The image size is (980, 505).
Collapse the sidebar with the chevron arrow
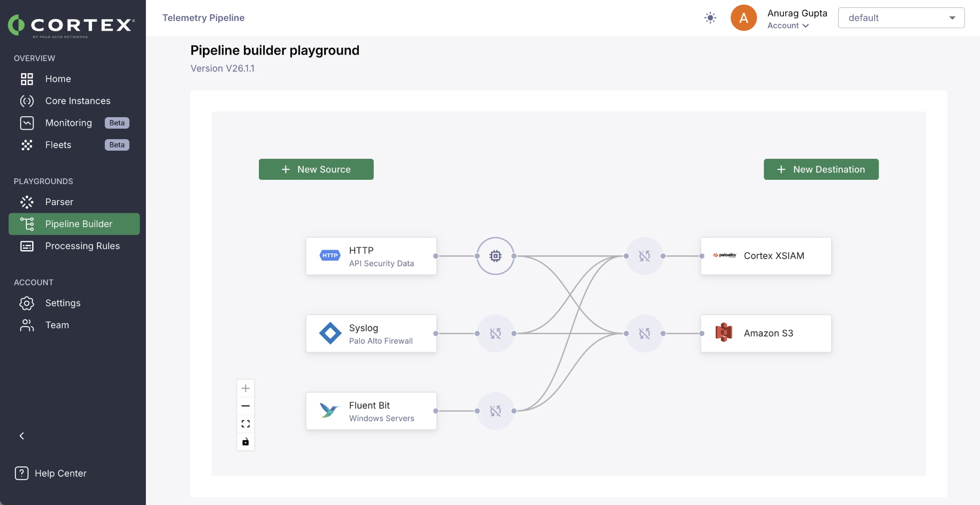22,436
